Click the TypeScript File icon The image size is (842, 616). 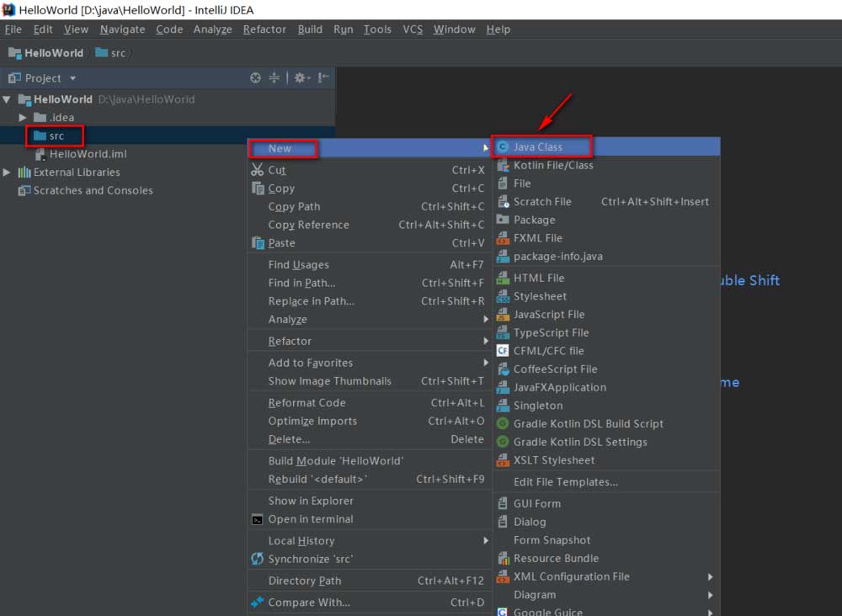[503, 332]
